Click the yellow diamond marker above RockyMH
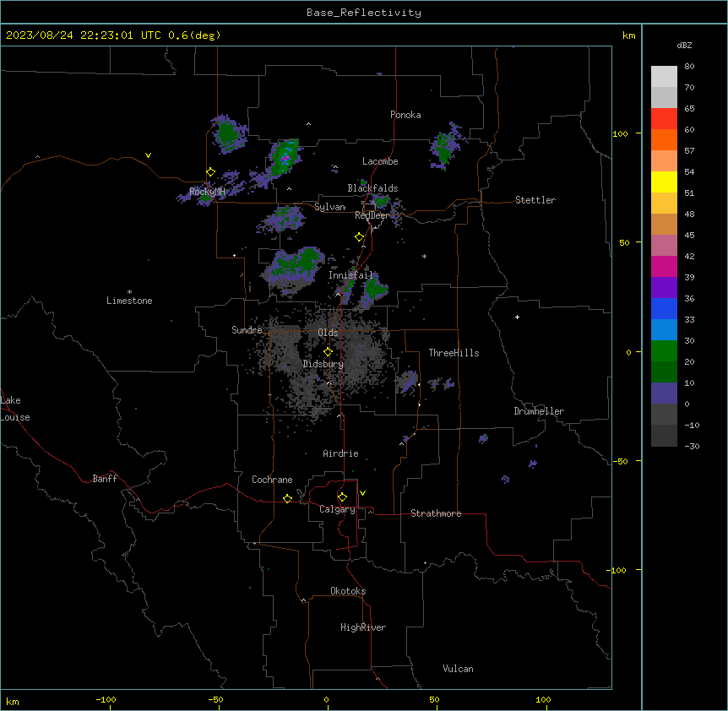The image size is (728, 711). pyautogui.click(x=210, y=171)
